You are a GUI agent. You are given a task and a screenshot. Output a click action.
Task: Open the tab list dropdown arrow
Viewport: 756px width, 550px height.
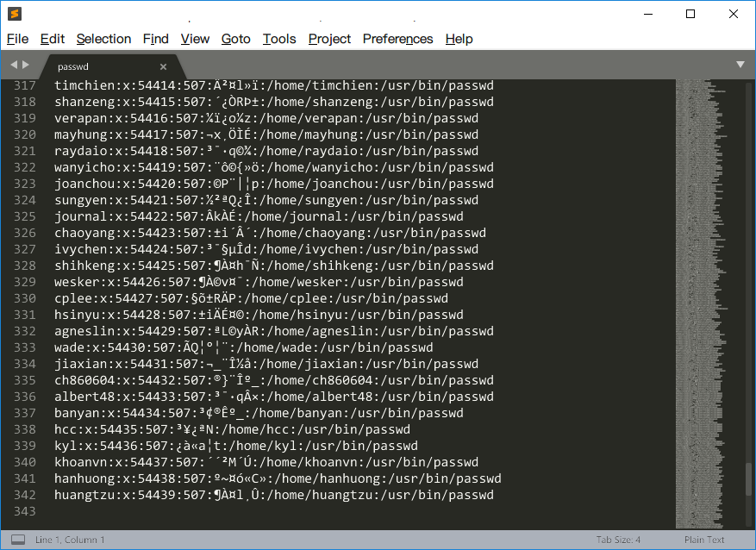click(x=740, y=65)
